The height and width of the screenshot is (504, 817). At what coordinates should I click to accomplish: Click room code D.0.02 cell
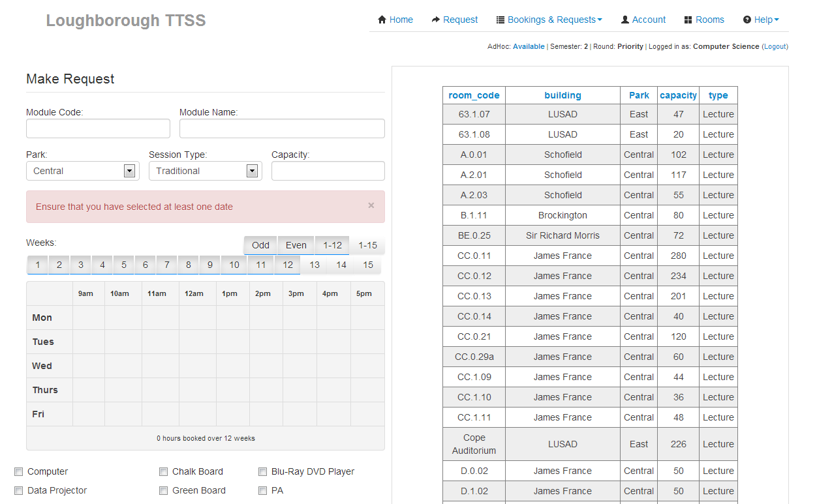[474, 471]
